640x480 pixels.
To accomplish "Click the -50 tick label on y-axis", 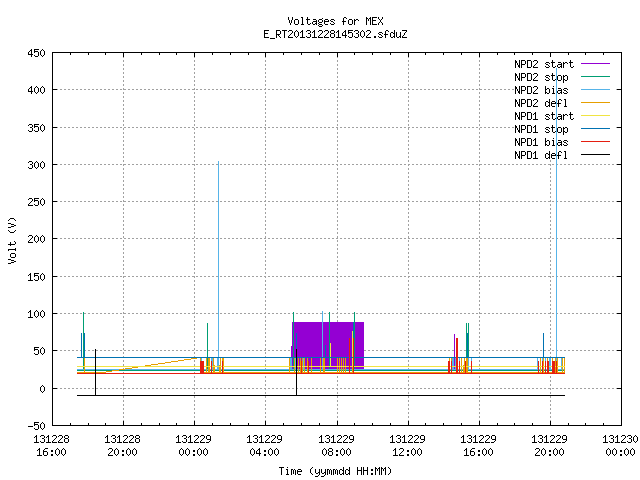I will 36,426.
